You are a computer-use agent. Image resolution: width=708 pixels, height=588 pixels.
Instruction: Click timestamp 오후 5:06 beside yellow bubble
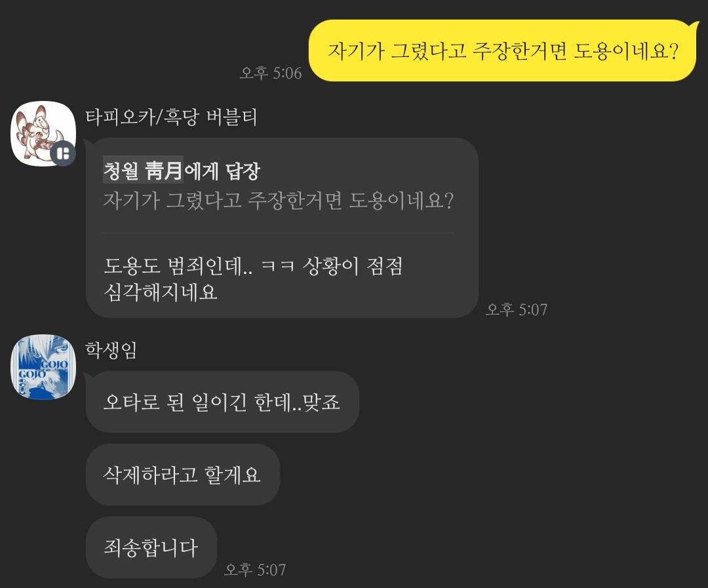click(x=271, y=73)
